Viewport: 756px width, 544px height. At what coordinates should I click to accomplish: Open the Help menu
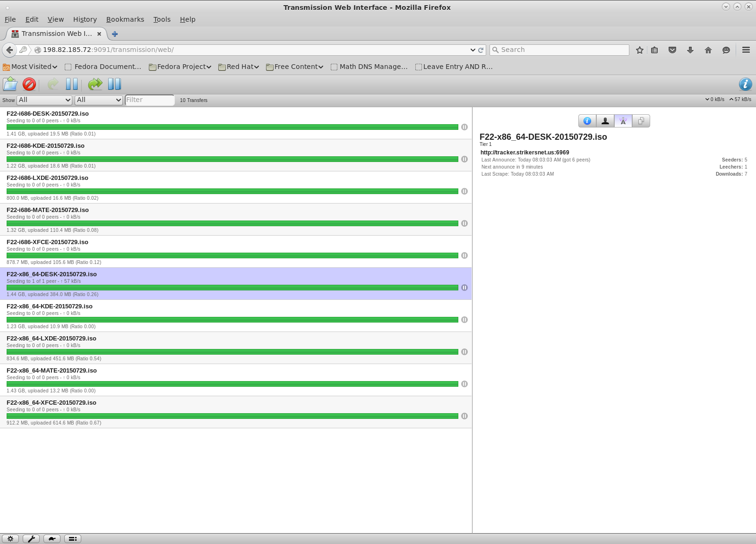click(x=188, y=19)
